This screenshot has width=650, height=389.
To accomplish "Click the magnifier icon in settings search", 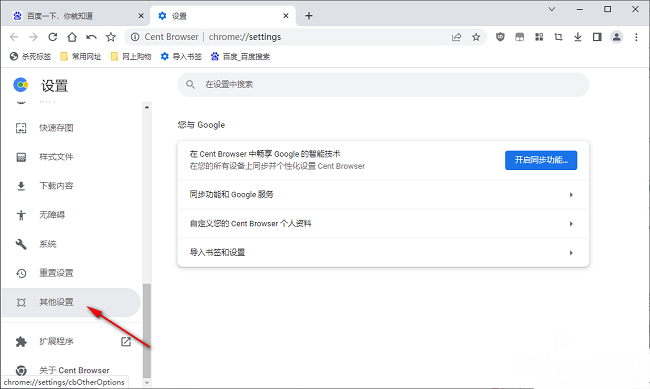I will [x=190, y=85].
